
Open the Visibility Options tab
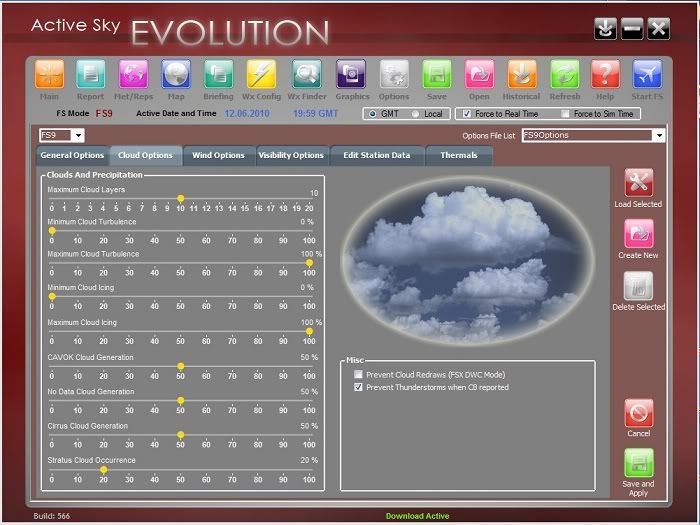point(291,155)
